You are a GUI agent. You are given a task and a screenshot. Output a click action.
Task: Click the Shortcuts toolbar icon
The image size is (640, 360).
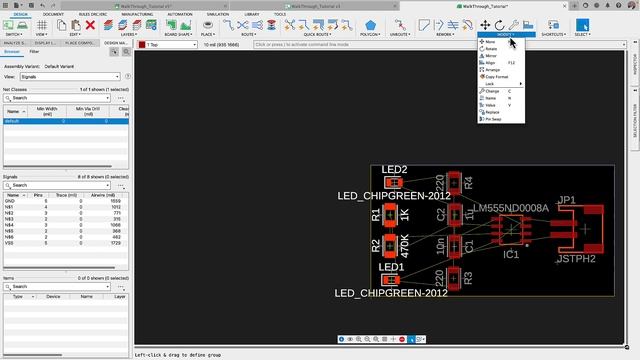[x=553, y=25]
